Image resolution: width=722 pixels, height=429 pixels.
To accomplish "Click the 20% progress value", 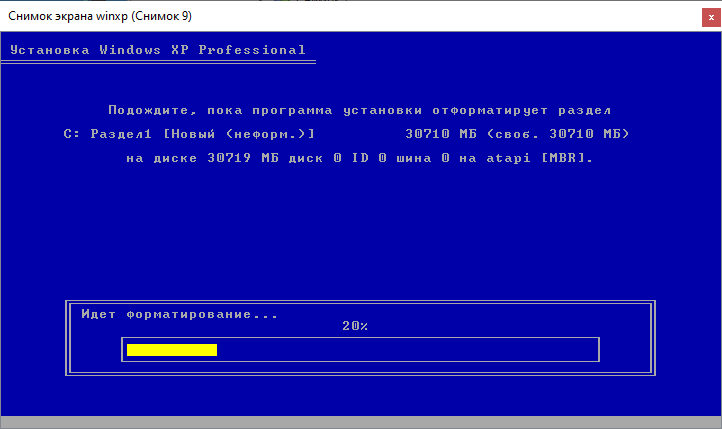I will pos(355,326).
